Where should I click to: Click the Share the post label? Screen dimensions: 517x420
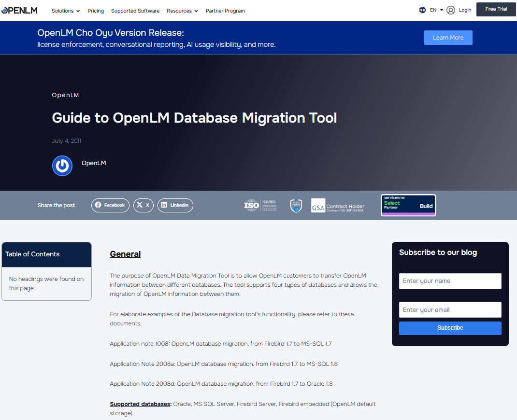pyautogui.click(x=56, y=205)
